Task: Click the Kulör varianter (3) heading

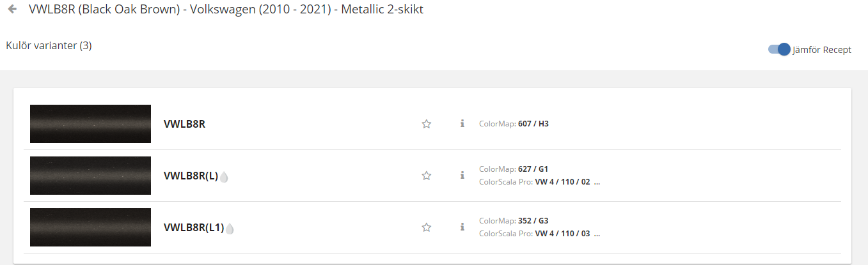Action: (49, 46)
